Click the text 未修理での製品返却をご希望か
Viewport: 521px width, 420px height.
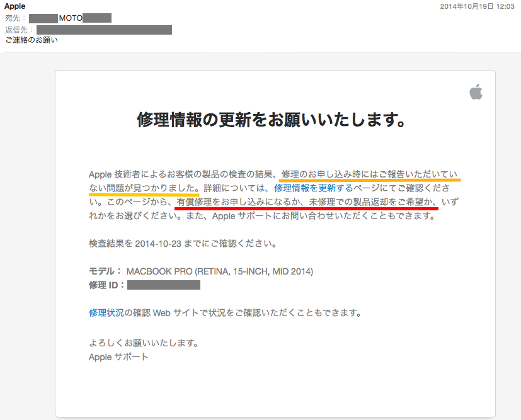coord(372,202)
